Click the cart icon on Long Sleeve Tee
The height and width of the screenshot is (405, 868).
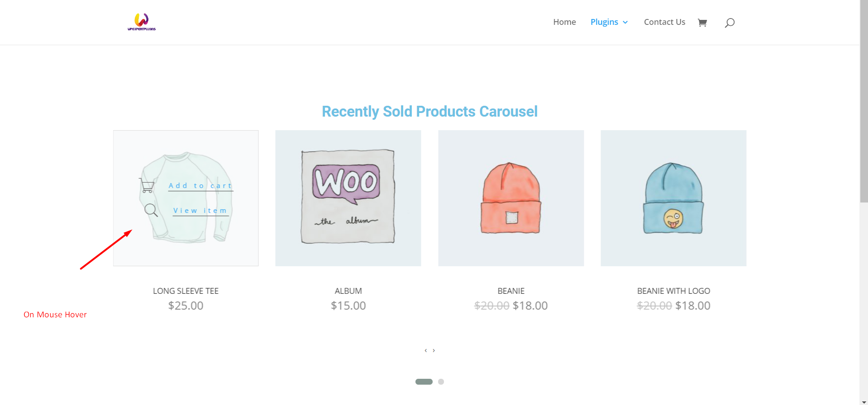147,186
